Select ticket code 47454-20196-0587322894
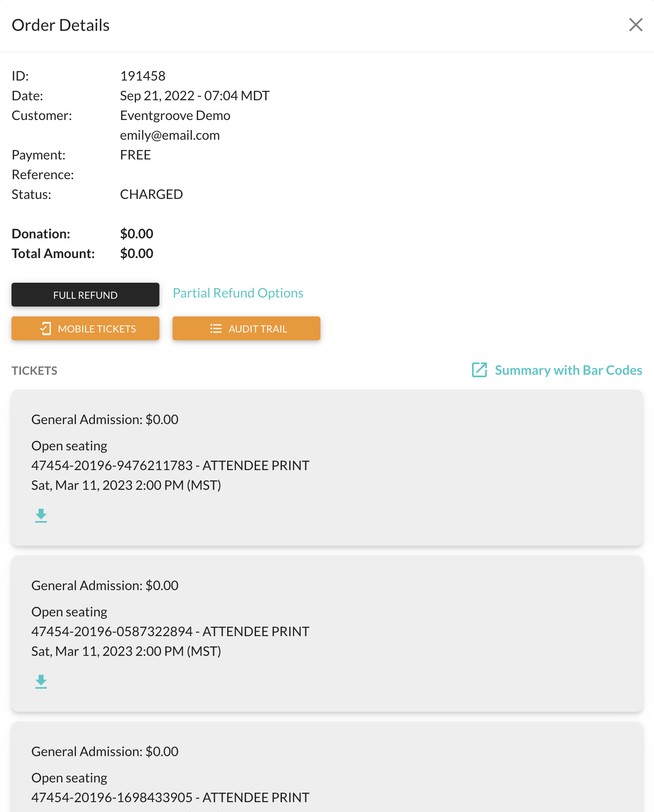 point(112,632)
